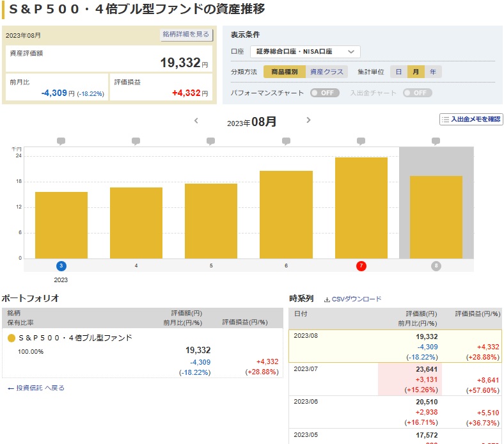This screenshot has width=504, height=444.
Task: Click the +57.60% profit value
Action: [483, 391]
